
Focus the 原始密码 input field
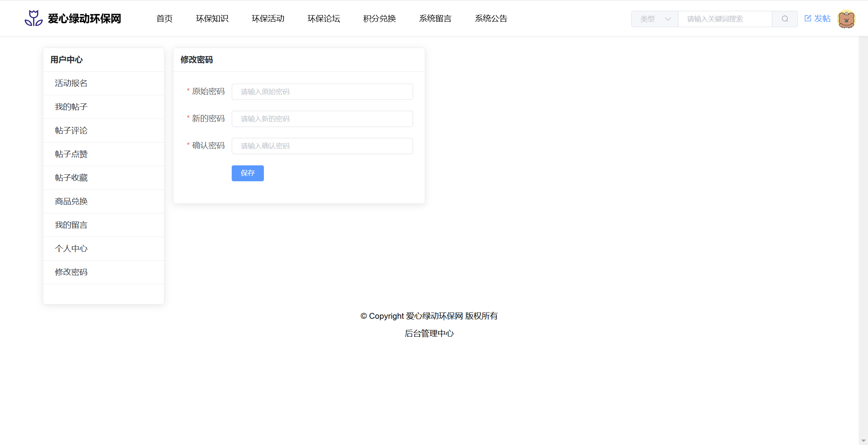pyautogui.click(x=322, y=92)
